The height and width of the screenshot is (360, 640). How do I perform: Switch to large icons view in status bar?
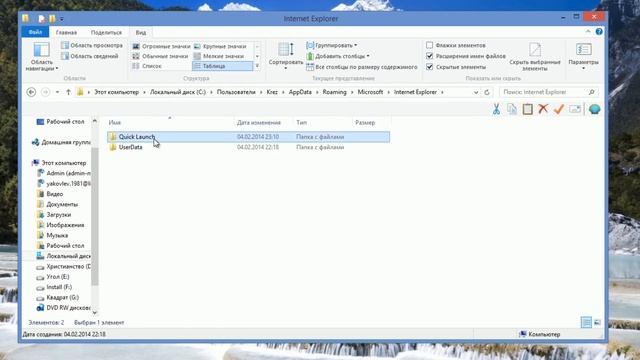[597, 322]
